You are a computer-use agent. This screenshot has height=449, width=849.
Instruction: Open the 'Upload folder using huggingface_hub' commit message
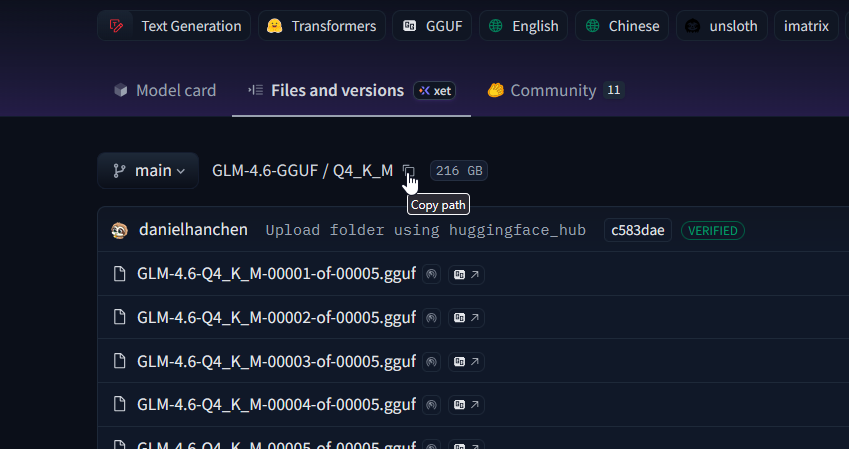pos(426,230)
